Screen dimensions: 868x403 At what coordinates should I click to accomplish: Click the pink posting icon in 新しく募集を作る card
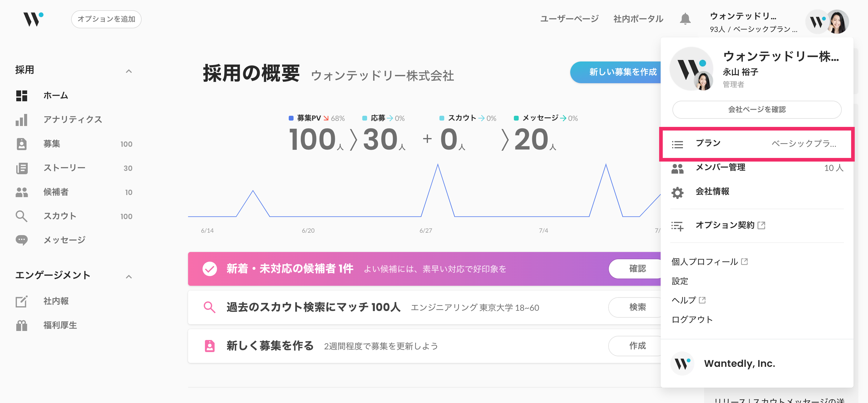click(x=209, y=346)
